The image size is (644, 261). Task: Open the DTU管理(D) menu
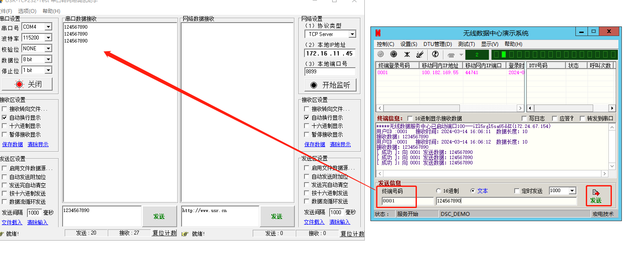[x=437, y=44]
